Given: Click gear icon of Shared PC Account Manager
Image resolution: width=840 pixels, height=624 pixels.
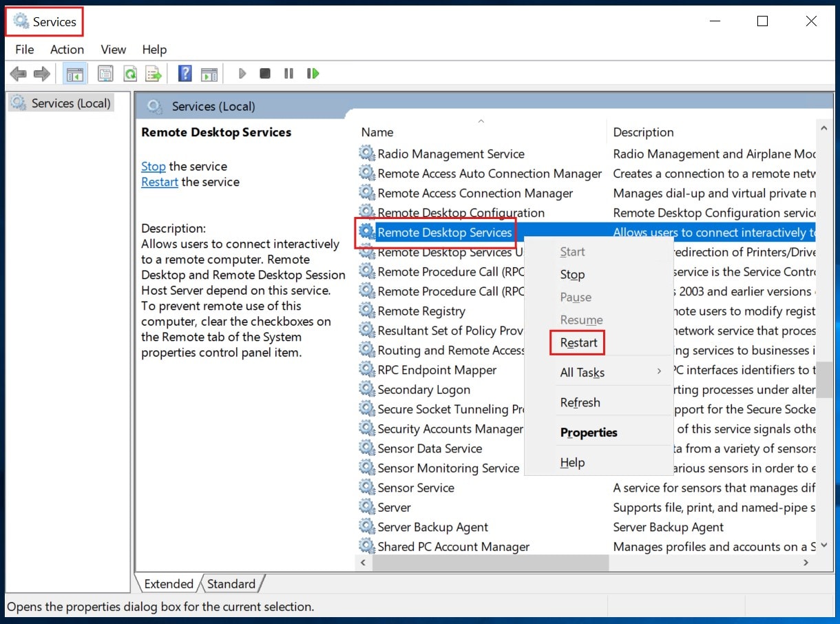Looking at the screenshot, I should [x=367, y=546].
